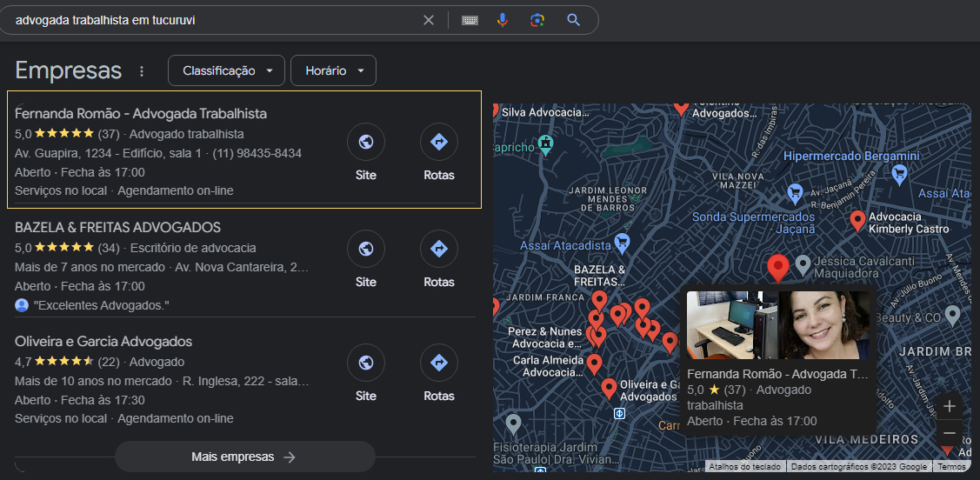Open Fernanda Romão - Advogada Trabalhista listing title
Viewport: 980px width, 480px height.
pos(141,114)
